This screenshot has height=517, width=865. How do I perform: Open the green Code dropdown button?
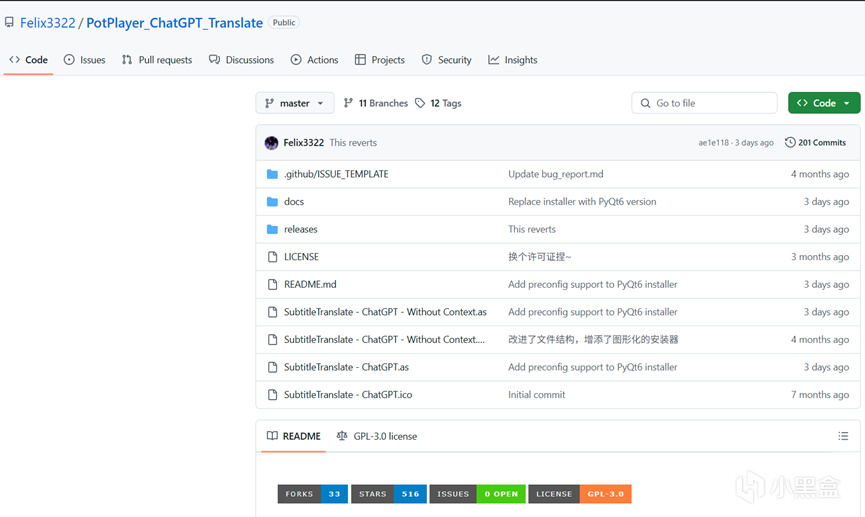(x=824, y=103)
